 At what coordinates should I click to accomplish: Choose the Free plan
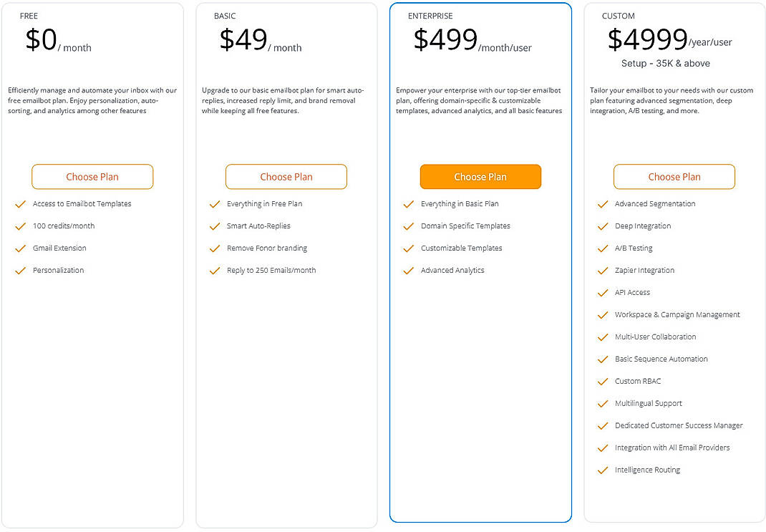coord(92,177)
